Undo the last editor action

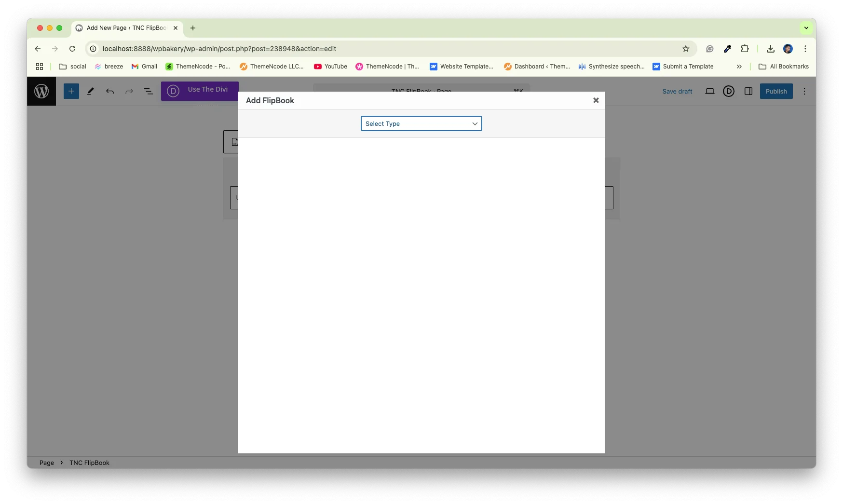coord(110,91)
